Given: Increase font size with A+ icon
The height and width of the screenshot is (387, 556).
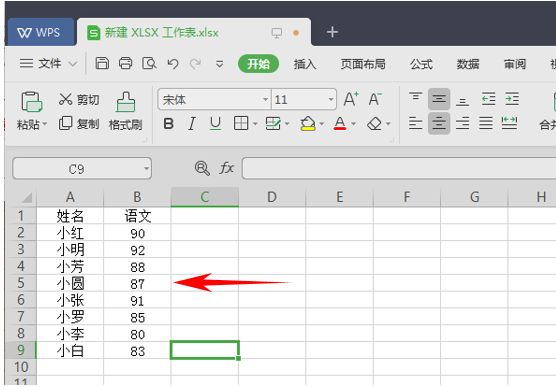Looking at the screenshot, I should tap(351, 99).
